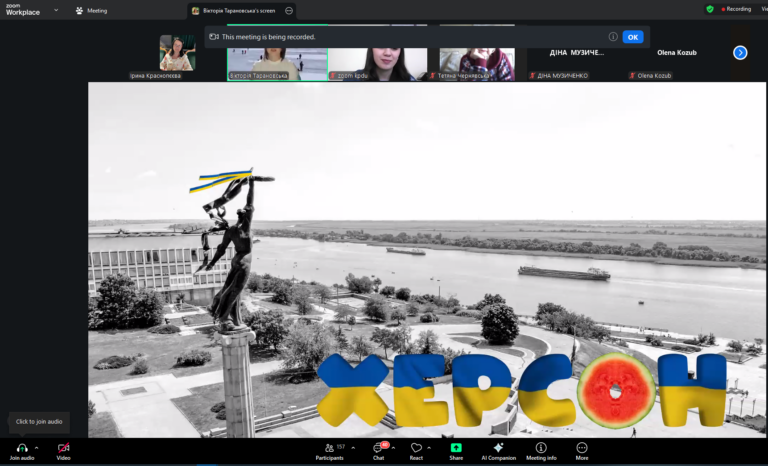This screenshot has height=466, width=768.
Task: Open audio options arrow beside Join audio
Action: 36,448
